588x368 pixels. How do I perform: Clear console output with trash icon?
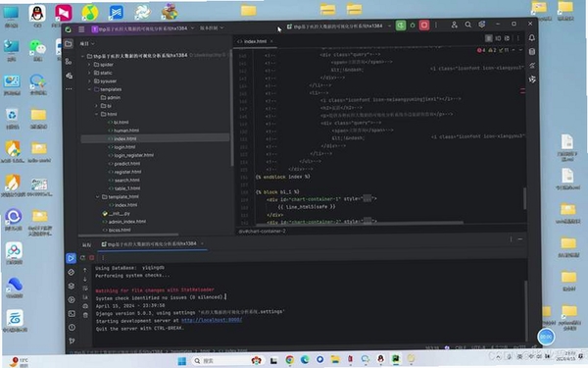(x=85, y=315)
